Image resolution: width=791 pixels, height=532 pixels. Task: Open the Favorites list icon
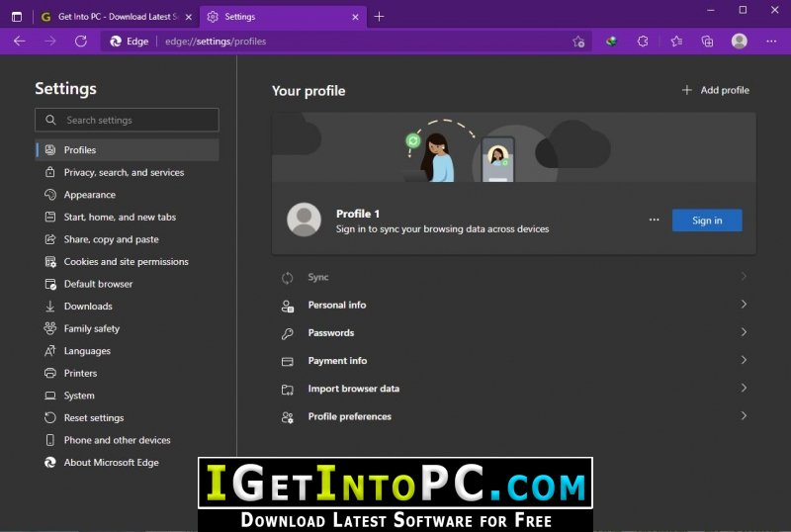(676, 42)
